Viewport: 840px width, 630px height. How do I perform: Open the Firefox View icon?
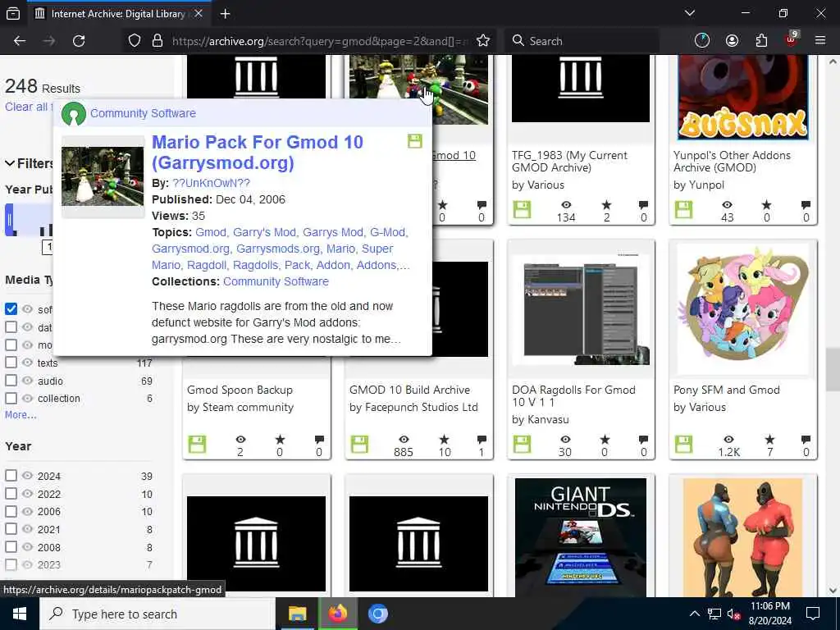(x=13, y=14)
